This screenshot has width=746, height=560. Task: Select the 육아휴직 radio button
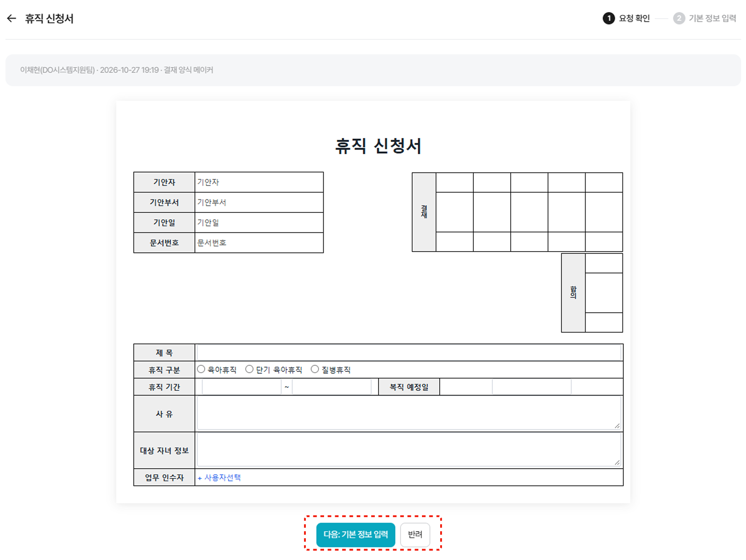click(x=201, y=369)
